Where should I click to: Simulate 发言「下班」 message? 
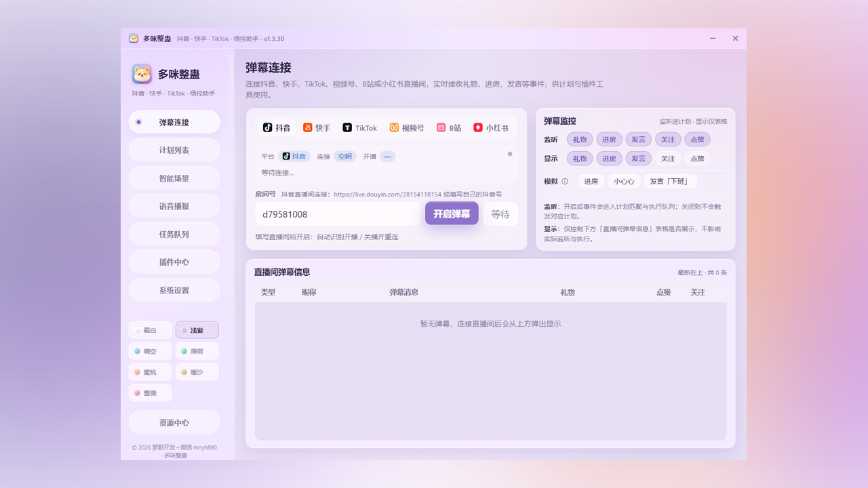[670, 181]
